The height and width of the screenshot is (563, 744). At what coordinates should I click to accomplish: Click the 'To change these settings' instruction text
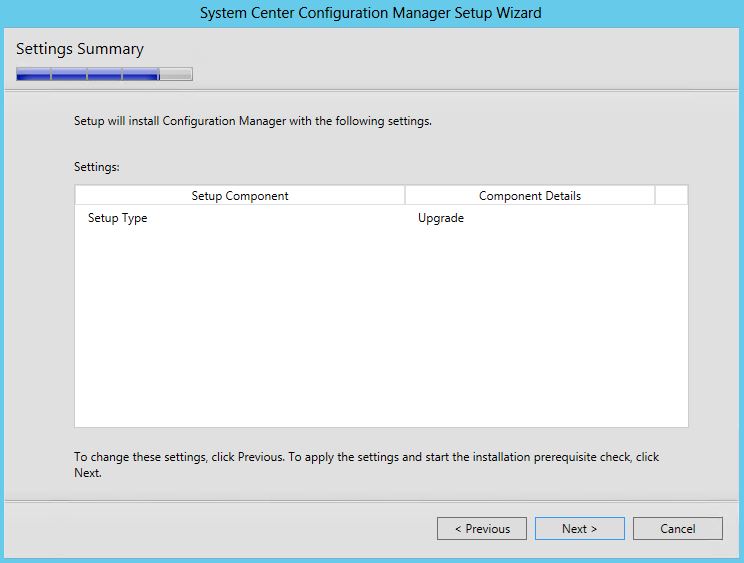366,464
